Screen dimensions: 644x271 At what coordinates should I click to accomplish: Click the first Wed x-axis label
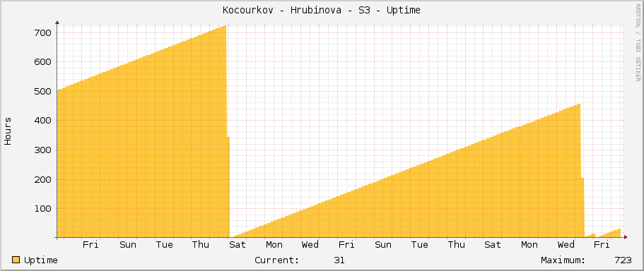310,245
